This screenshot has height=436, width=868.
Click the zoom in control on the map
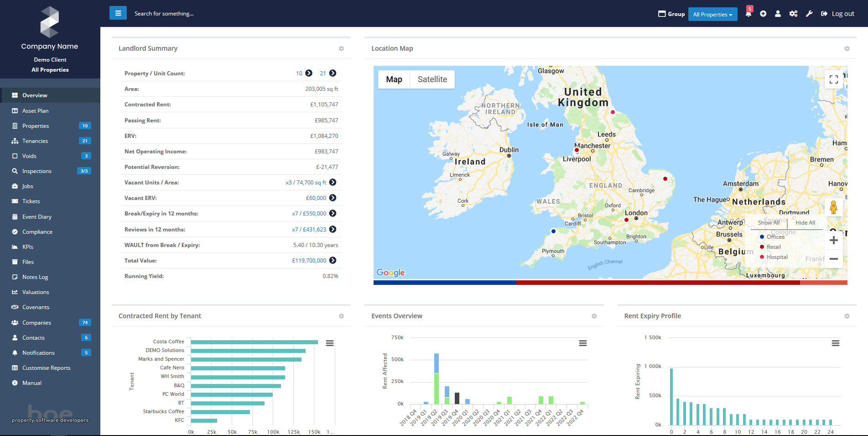[x=834, y=240]
